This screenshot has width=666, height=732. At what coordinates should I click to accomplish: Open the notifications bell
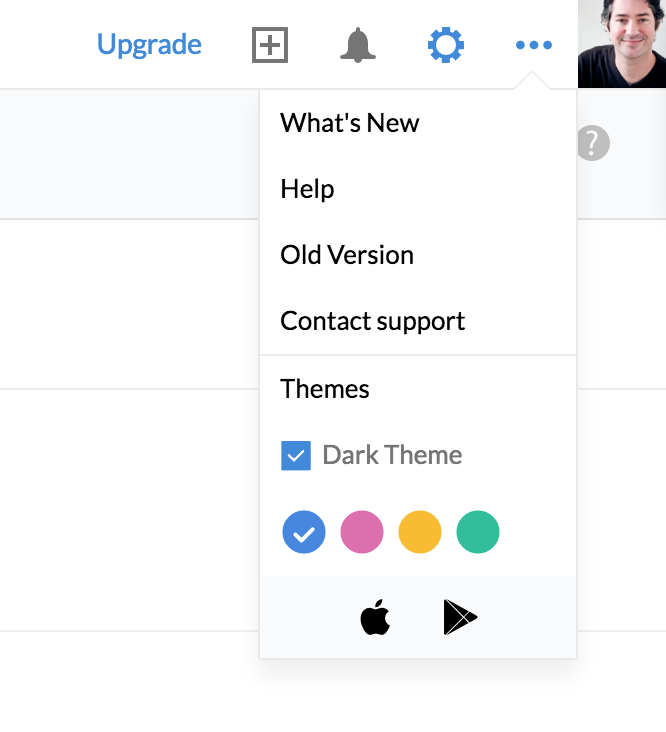pyautogui.click(x=357, y=45)
